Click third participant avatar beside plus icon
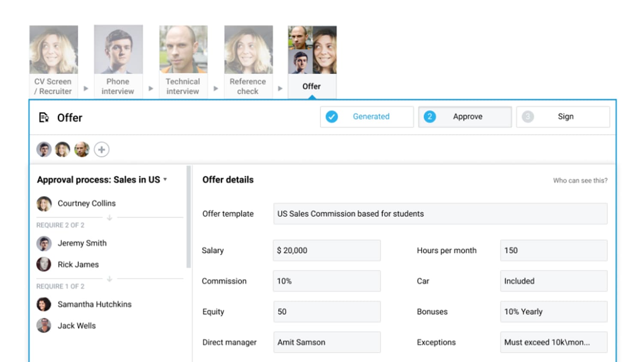Screen dimensions: 644x362 coord(82,149)
